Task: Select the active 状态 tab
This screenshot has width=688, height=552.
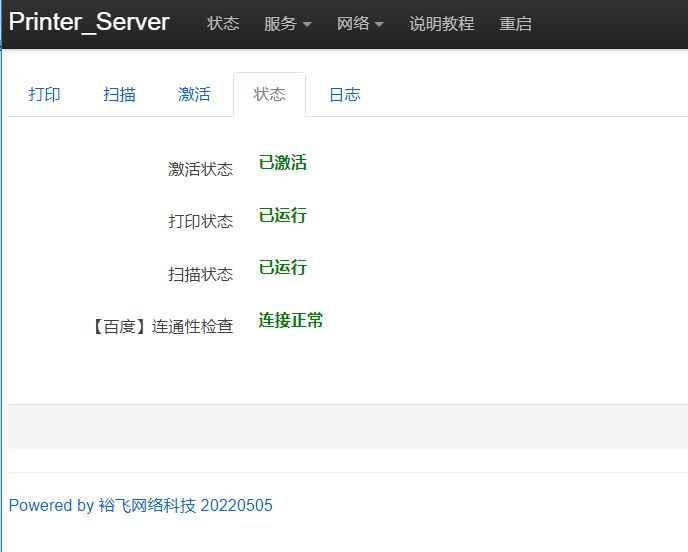Action: (x=269, y=95)
